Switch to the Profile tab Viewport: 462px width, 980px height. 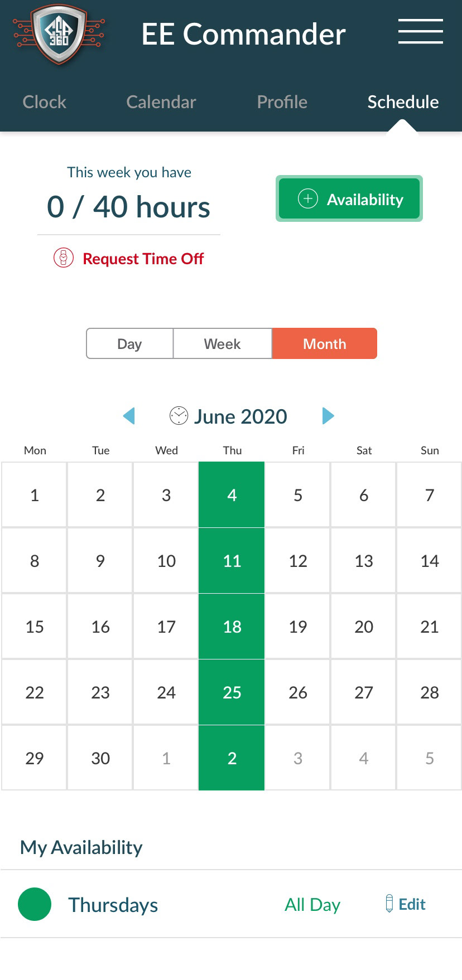(x=282, y=102)
